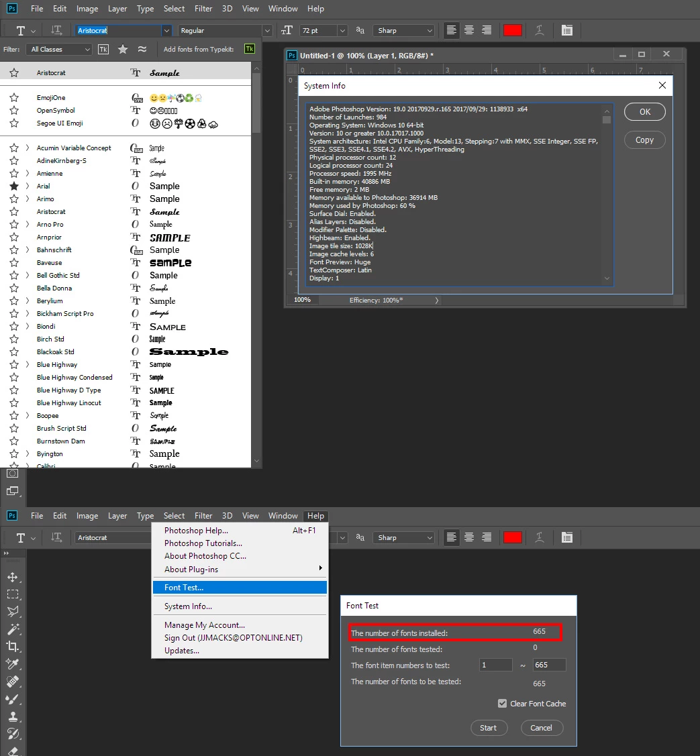
Task: Choose Updates... in the Help menu
Action: coord(240,651)
